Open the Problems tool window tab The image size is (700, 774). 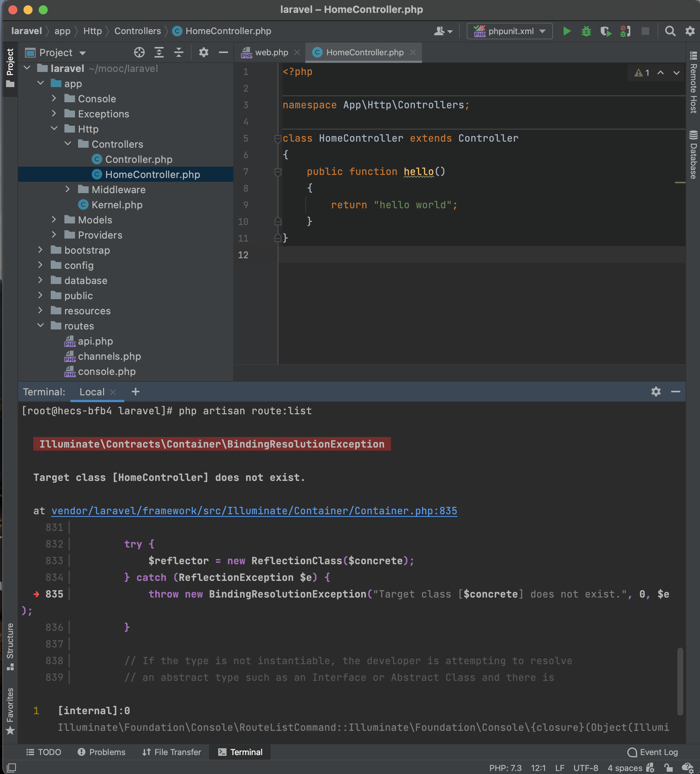[102, 752]
